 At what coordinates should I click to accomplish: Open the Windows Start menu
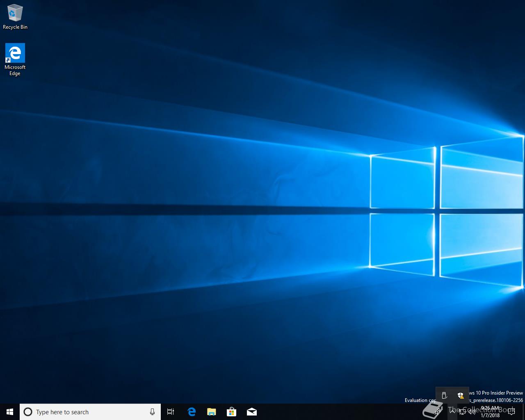[10, 412]
